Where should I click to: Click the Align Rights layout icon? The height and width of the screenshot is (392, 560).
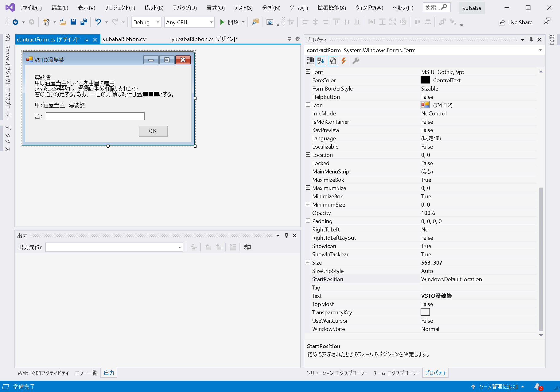pyautogui.click(x=326, y=22)
